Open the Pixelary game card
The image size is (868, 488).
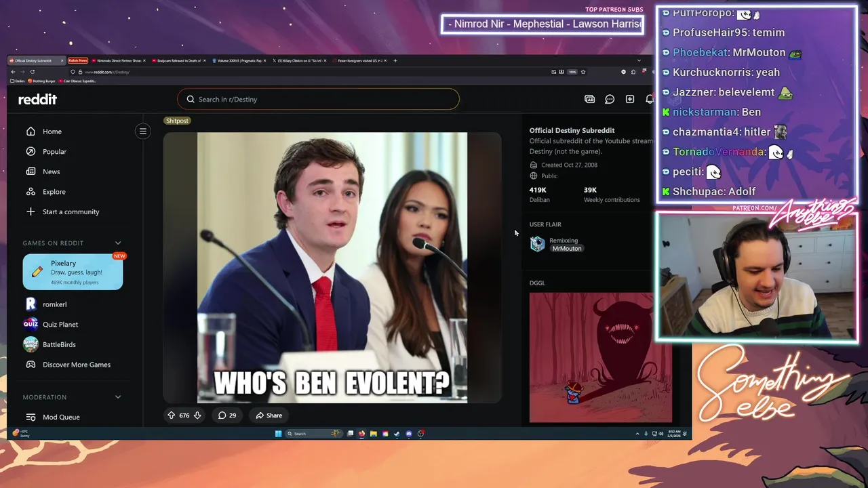point(73,272)
